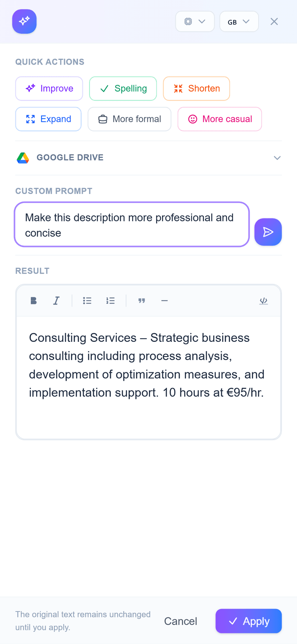Apply bold formatting in the result editor
This screenshot has height=644, width=297.
(x=33, y=301)
